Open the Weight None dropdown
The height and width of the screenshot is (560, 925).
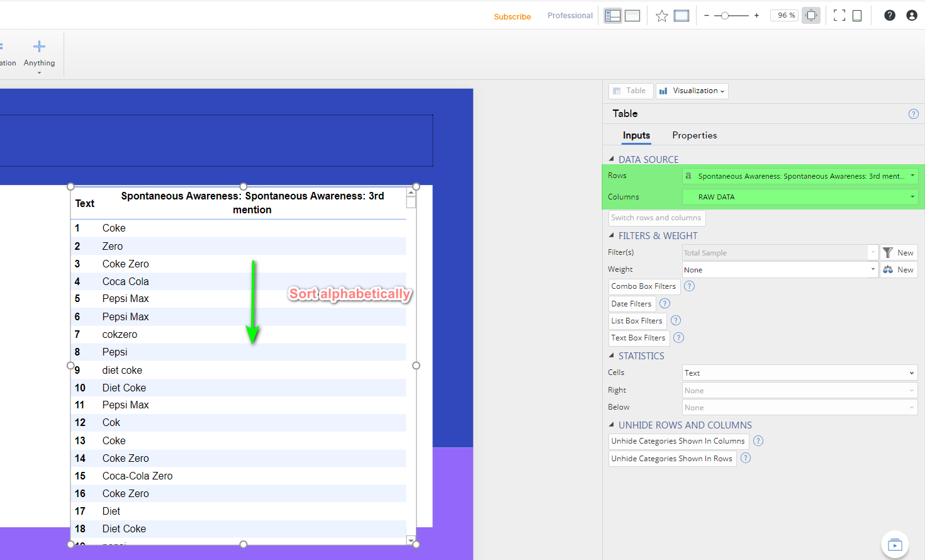coord(780,269)
